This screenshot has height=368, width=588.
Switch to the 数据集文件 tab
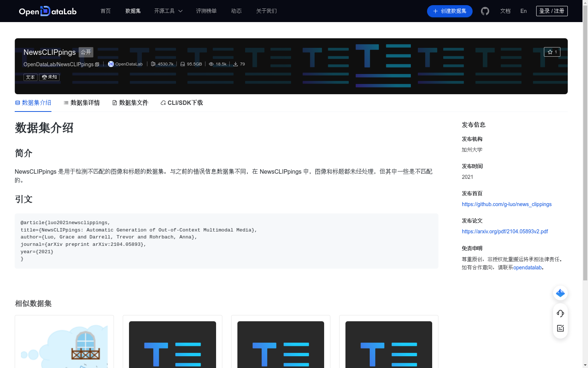pos(130,103)
